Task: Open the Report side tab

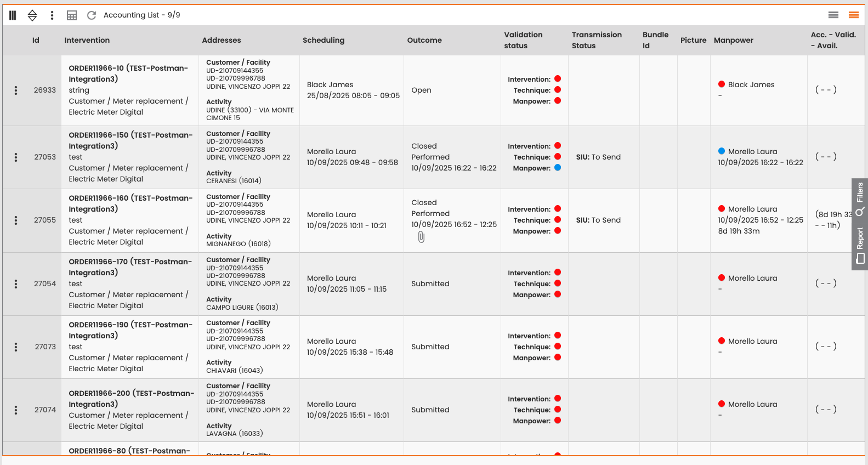Action: click(x=860, y=245)
